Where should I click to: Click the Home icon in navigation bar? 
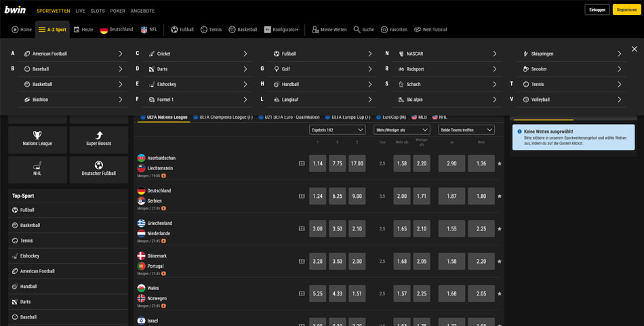pyautogui.click(x=15, y=30)
